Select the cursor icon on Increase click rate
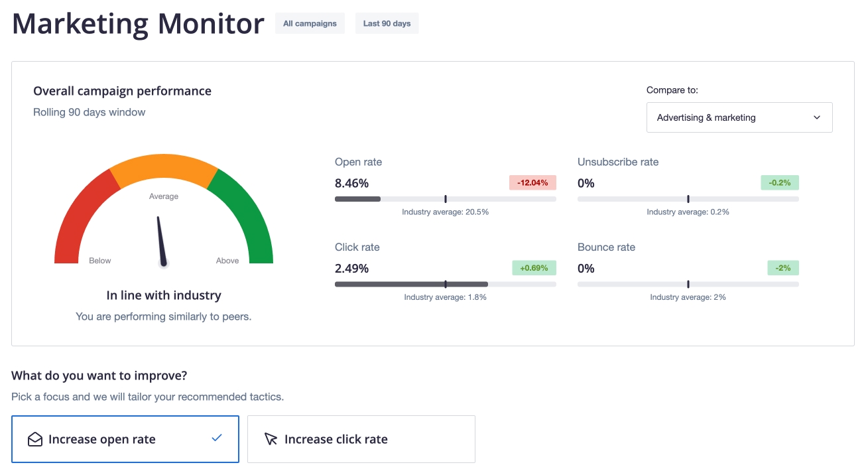 (271, 439)
